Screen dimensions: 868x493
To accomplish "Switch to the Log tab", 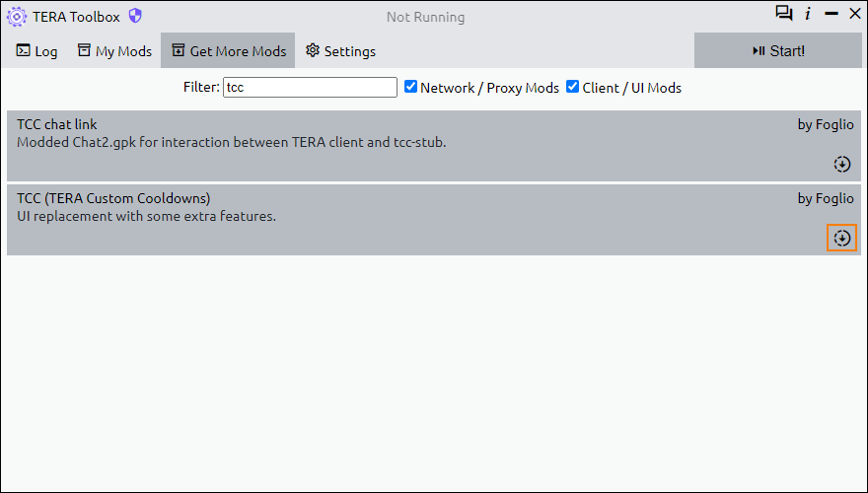I will 36,51.
